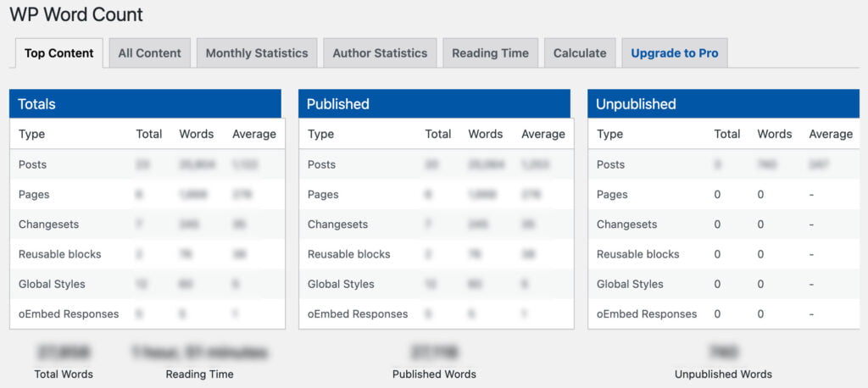Select the Posts row label in Totals
Viewport: 868px width, 388px height.
(x=33, y=164)
